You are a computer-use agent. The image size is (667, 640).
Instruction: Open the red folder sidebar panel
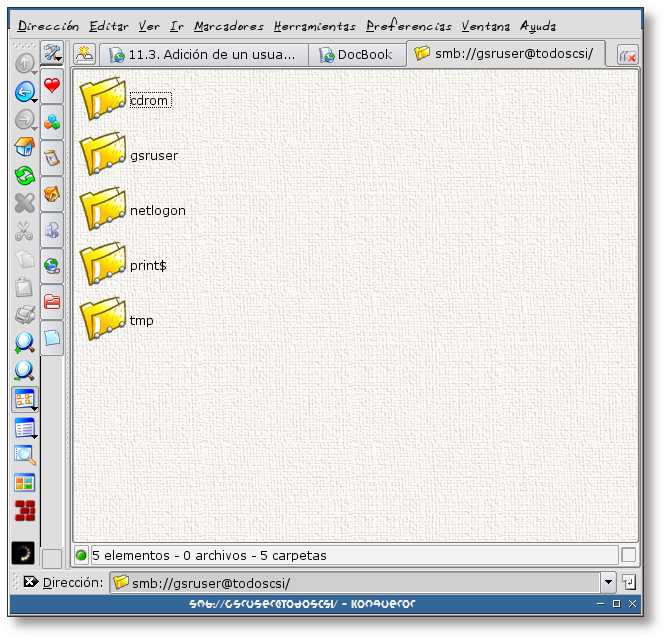coord(52,301)
